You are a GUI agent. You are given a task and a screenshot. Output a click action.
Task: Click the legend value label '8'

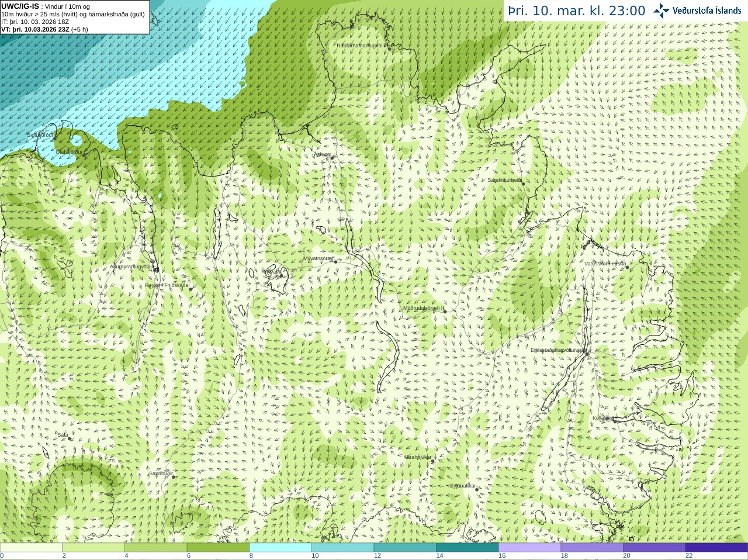251,556
